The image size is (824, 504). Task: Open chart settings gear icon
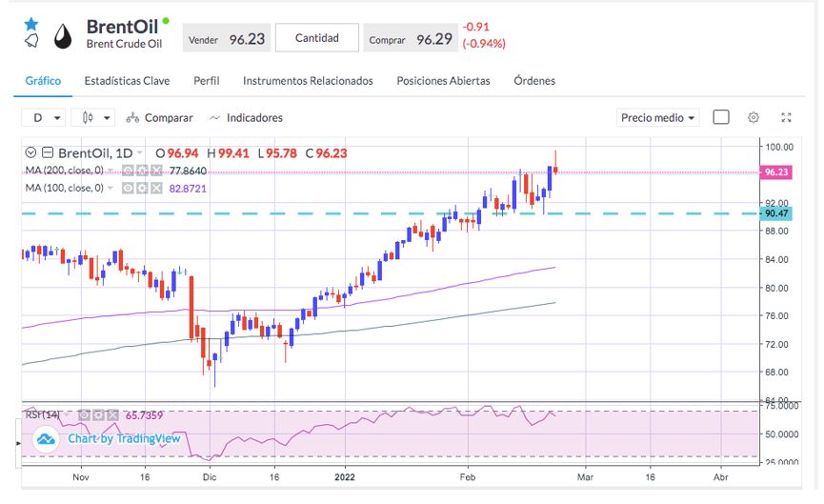[x=754, y=117]
